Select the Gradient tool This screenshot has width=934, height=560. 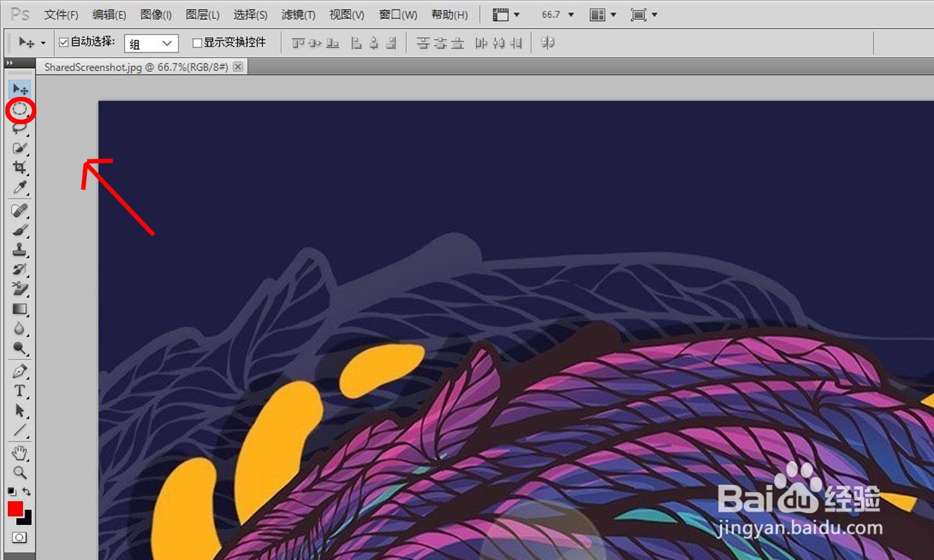pyautogui.click(x=20, y=309)
